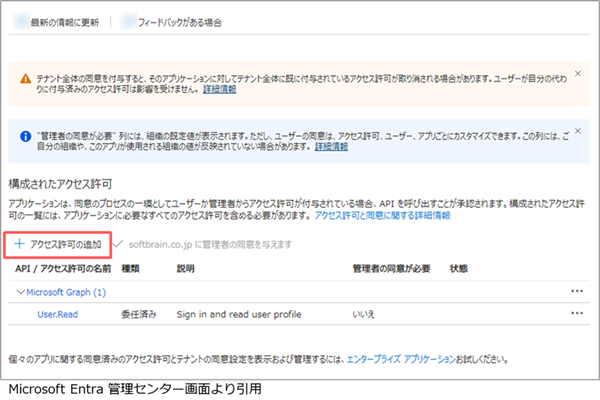600x400 pixels.
Task: Click the 管理者の同意が必要 column header
Action: click(392, 268)
